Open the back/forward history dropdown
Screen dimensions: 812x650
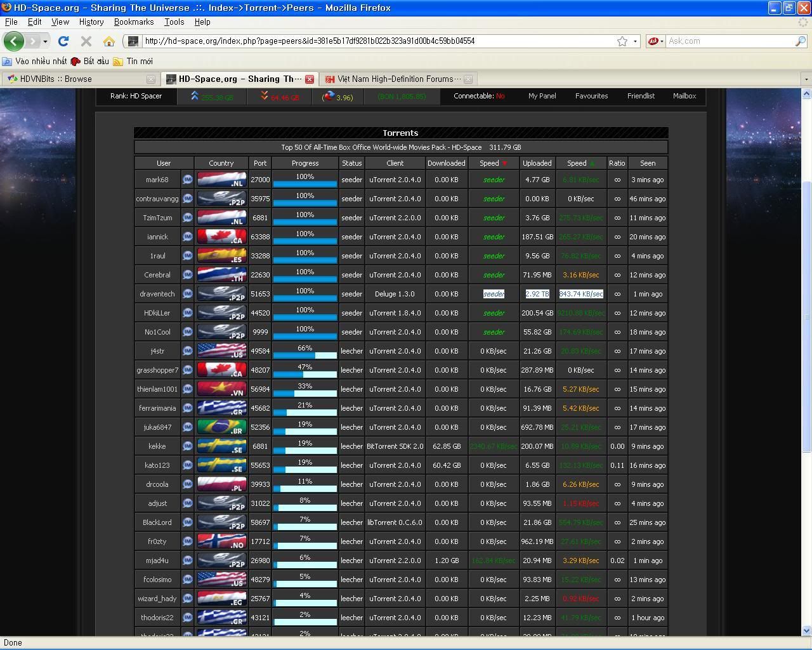click(x=45, y=41)
